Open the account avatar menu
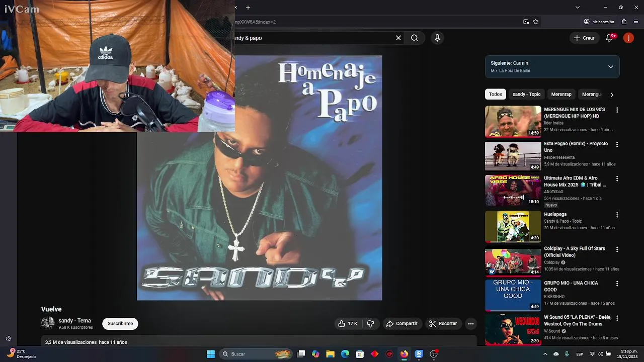The width and height of the screenshot is (644, 362). click(628, 38)
